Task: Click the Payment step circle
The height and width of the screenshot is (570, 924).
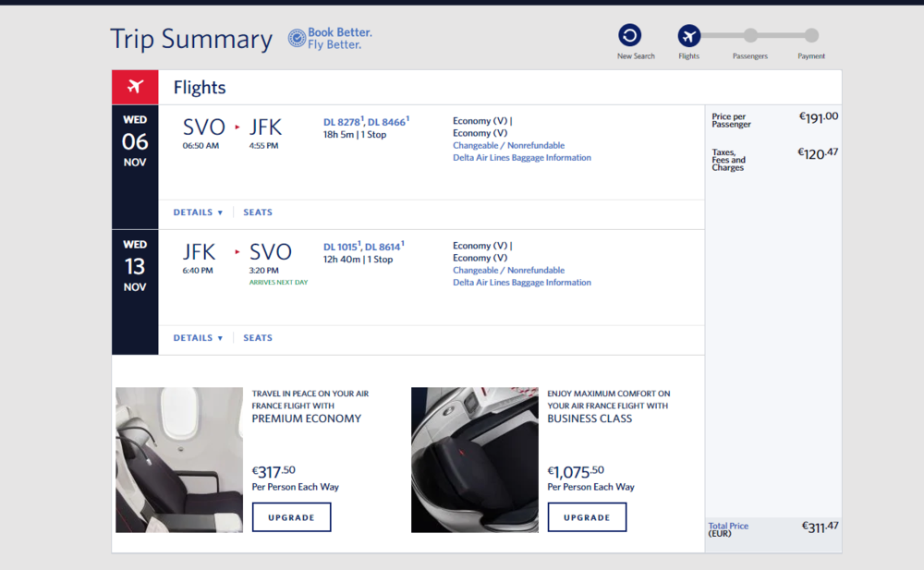Action: (811, 35)
